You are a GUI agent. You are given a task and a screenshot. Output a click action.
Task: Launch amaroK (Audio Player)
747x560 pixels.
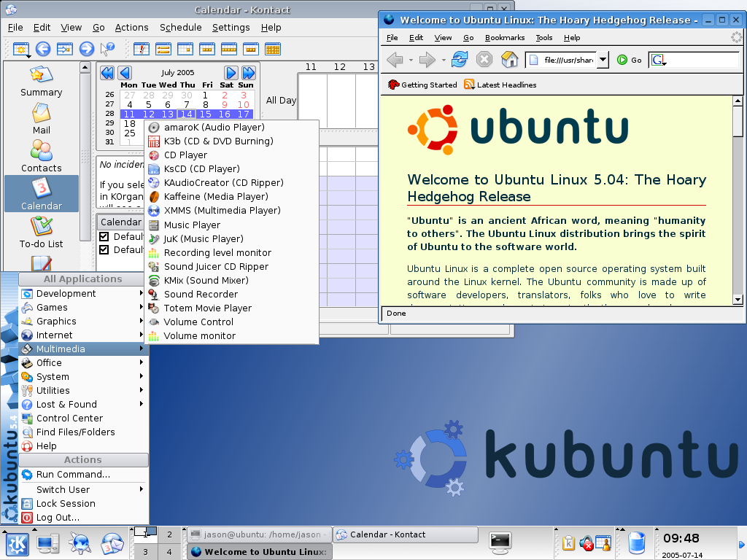pos(231,127)
